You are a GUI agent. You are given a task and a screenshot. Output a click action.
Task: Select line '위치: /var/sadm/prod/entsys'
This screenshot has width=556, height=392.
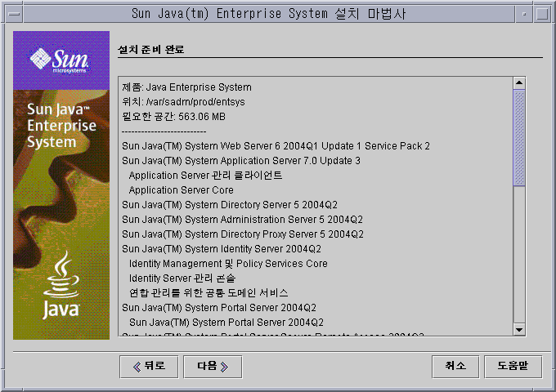coord(183,102)
